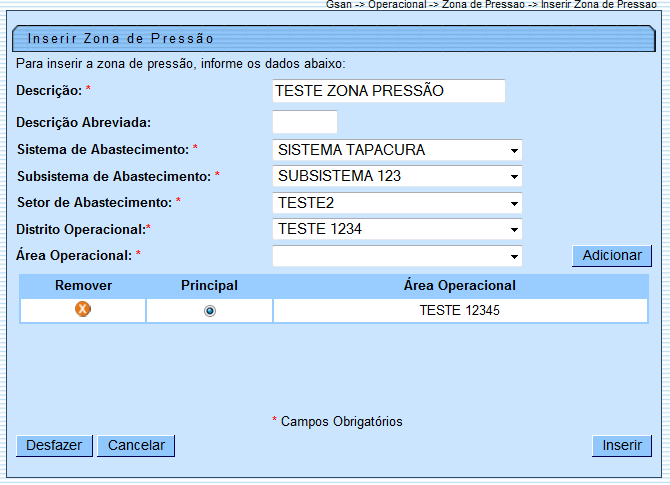The height and width of the screenshot is (485, 670).
Task: Click the Gsan breadcrumb path text
Action: [x=491, y=5]
